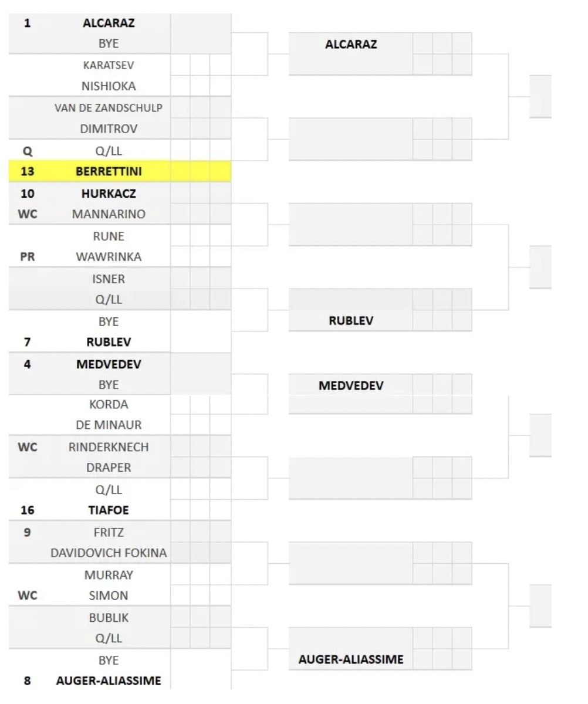Select RINDERKNECH wildcard row
Image resolution: width=588 pixels, height=704 pixels.
[x=109, y=447]
